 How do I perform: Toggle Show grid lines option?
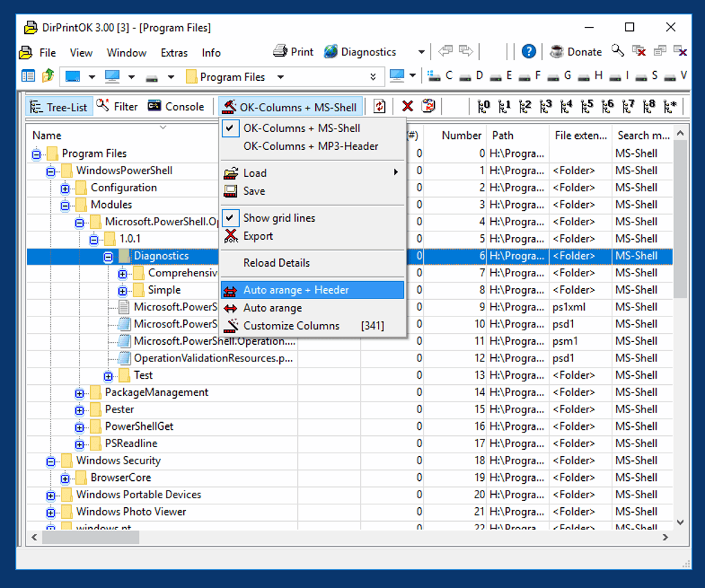coord(279,218)
